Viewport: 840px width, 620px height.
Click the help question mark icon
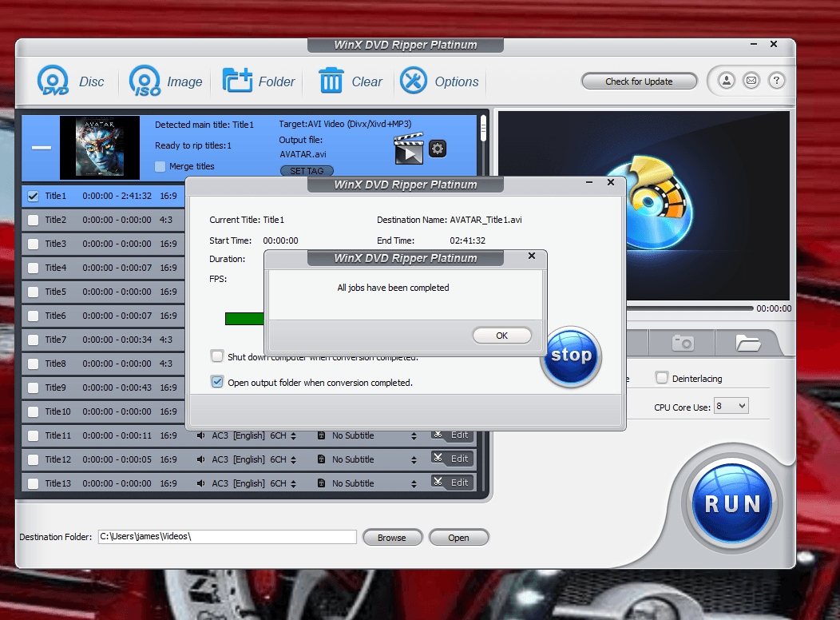[x=776, y=81]
